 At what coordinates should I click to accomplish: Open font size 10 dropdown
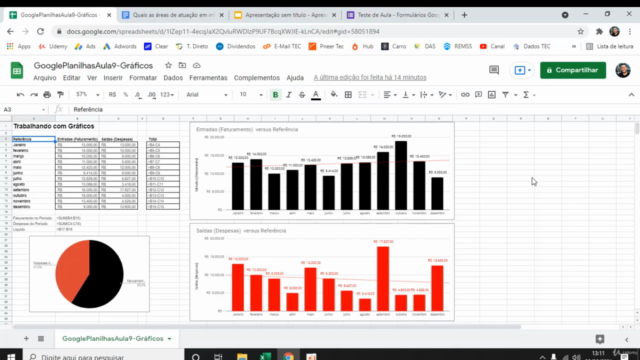[251, 95]
